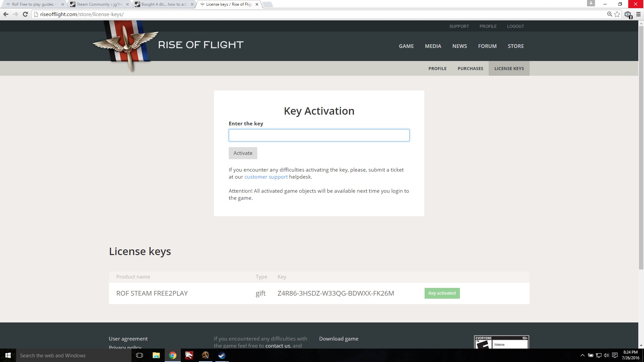Screen dimensions: 644x362
Task: Open the Download game footer link
Action: coord(338,339)
